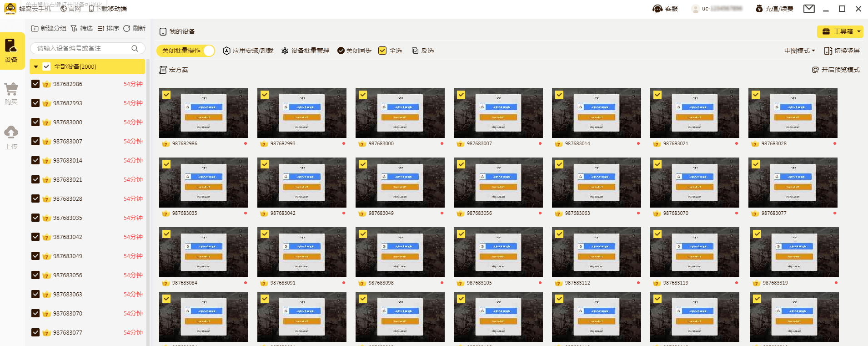Viewport: 868px width, 346px height.
Task: Open 宏方案 macro scheme
Action: click(174, 70)
